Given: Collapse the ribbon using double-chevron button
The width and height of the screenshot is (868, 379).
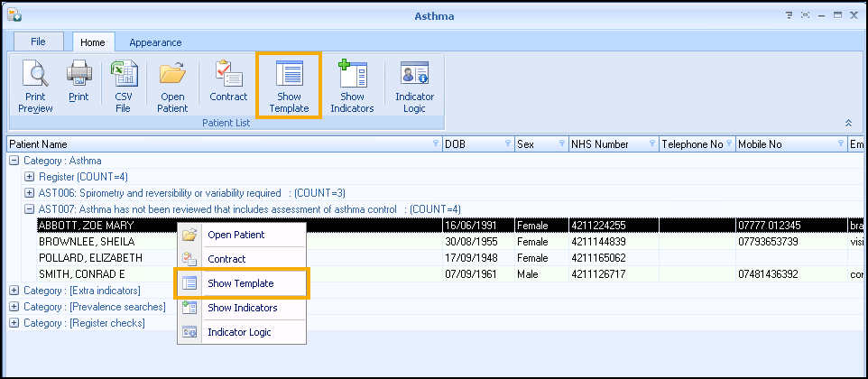Looking at the screenshot, I should click(847, 123).
